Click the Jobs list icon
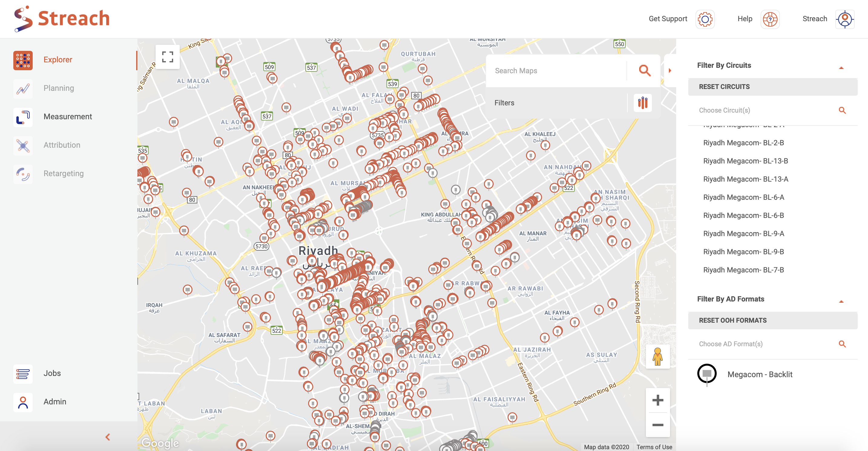The width and height of the screenshot is (868, 451). [x=23, y=374]
